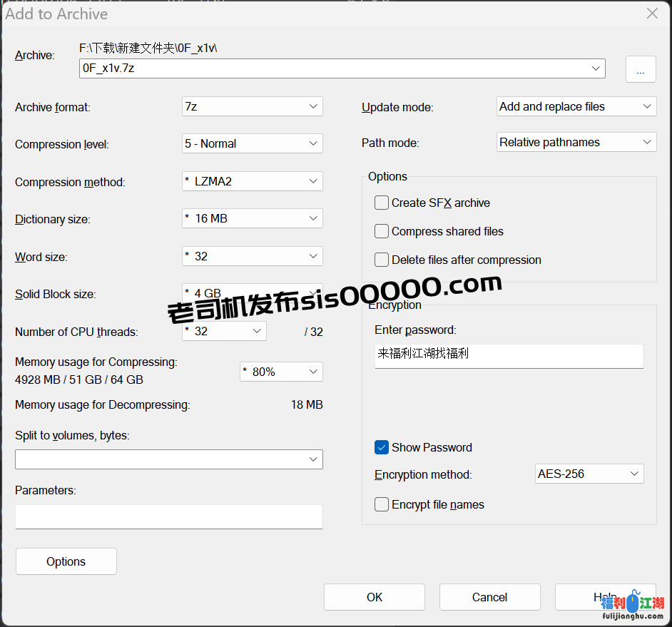Check the Create SFX archive checkbox
This screenshot has width=672, height=627.
(382, 203)
